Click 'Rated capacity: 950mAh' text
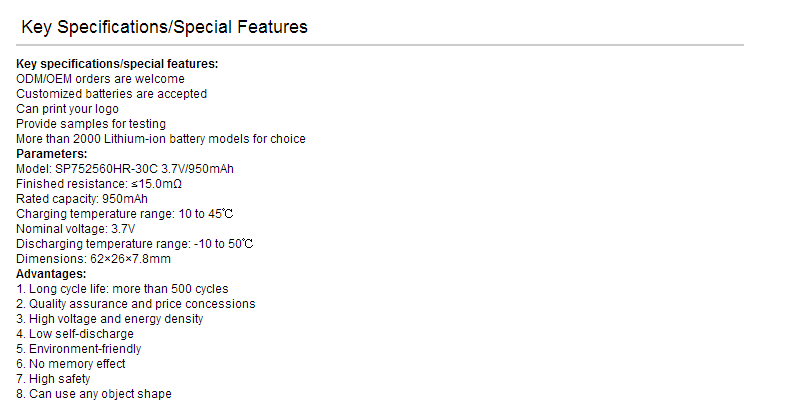The height and width of the screenshot is (407, 792). 82,199
